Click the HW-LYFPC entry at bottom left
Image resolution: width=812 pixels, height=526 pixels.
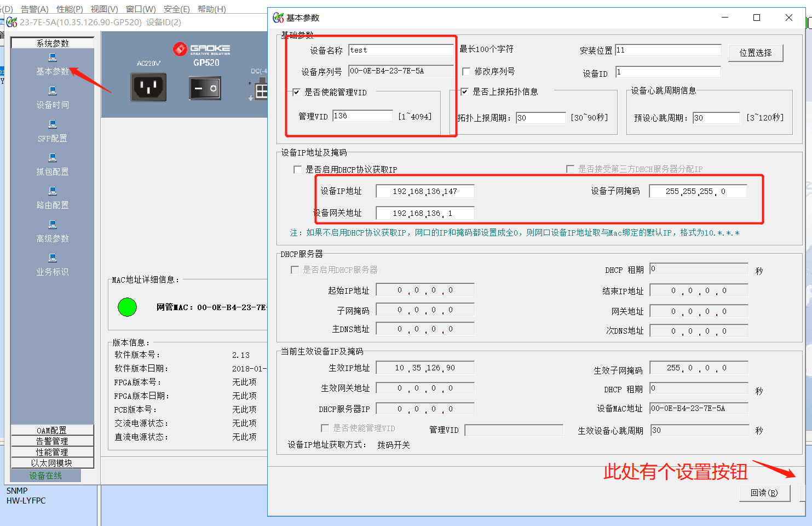[x=26, y=501]
